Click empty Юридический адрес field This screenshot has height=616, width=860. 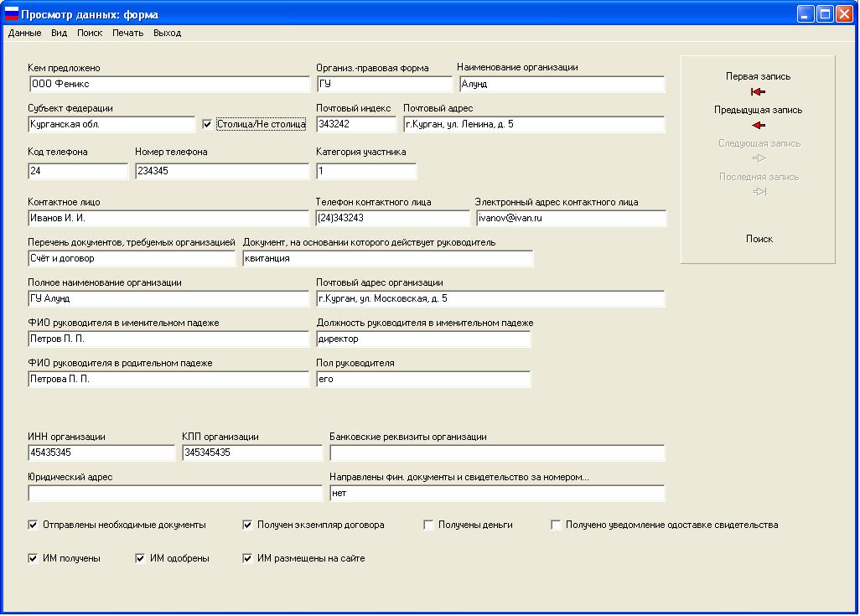pyautogui.click(x=175, y=493)
